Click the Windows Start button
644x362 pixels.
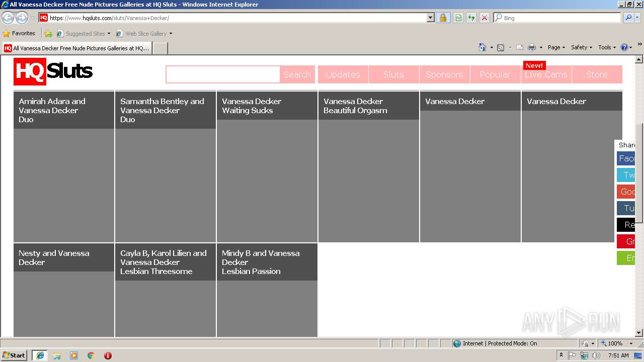click(x=14, y=355)
